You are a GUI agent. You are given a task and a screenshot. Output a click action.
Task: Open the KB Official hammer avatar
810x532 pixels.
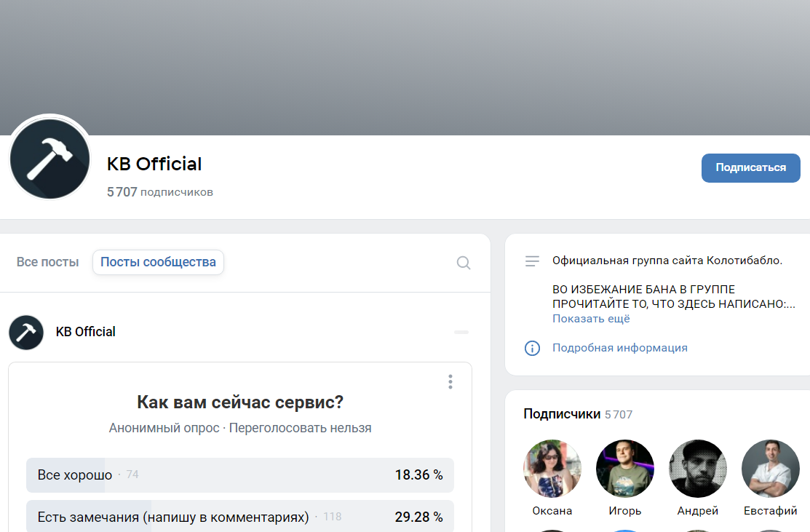[49, 159]
